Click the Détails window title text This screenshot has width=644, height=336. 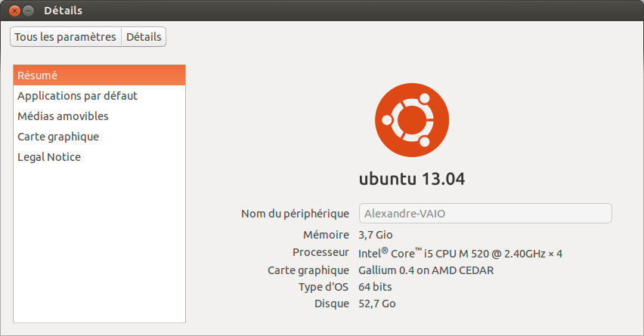coord(63,11)
